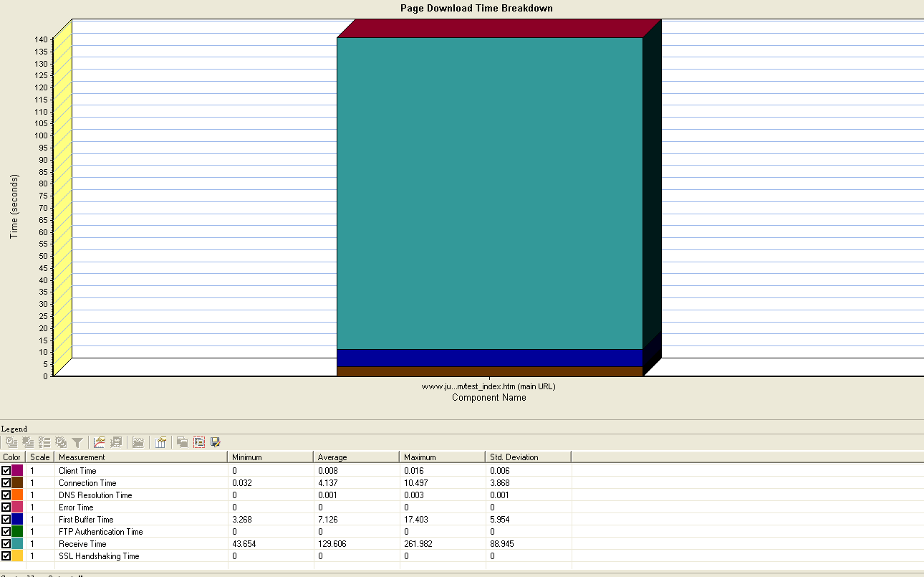The image size is (924, 577).
Task: Click the main URL label under the bar
Action: [x=489, y=386]
